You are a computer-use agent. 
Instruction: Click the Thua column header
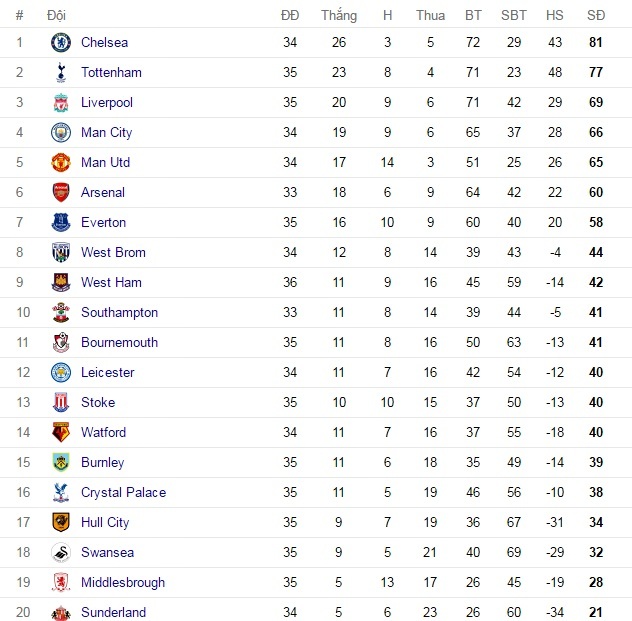click(430, 15)
